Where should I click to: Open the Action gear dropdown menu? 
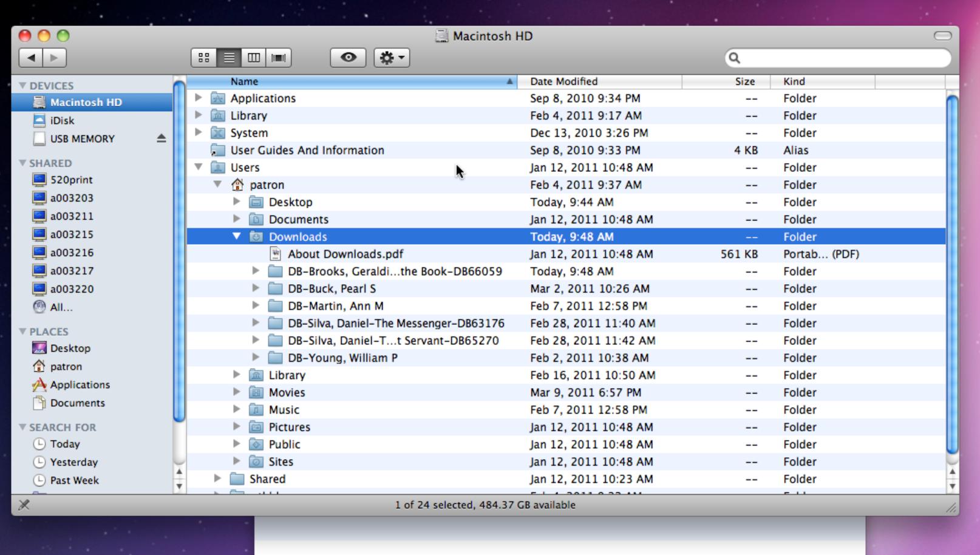tap(392, 58)
